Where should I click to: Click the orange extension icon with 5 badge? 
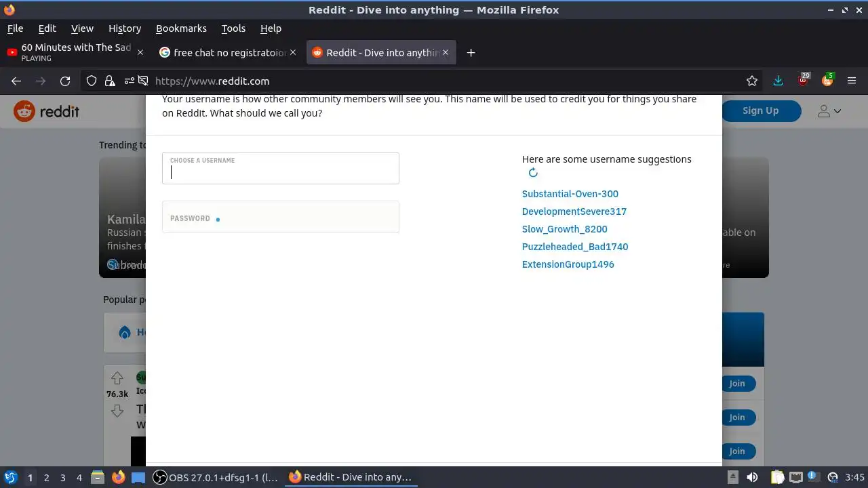tap(827, 80)
